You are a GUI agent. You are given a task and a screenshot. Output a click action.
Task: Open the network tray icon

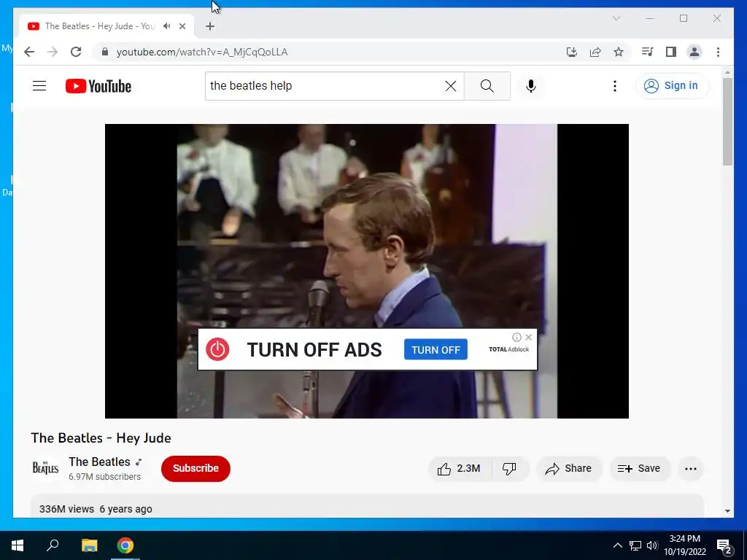(635, 545)
